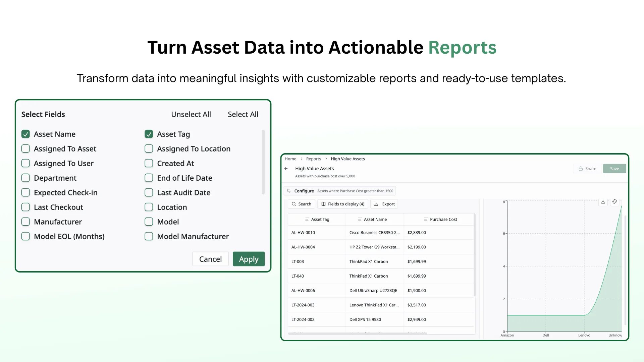Screen dimensions: 644x362
Task: Tick the Model EOL (Months) checkbox
Action: (x=25, y=236)
